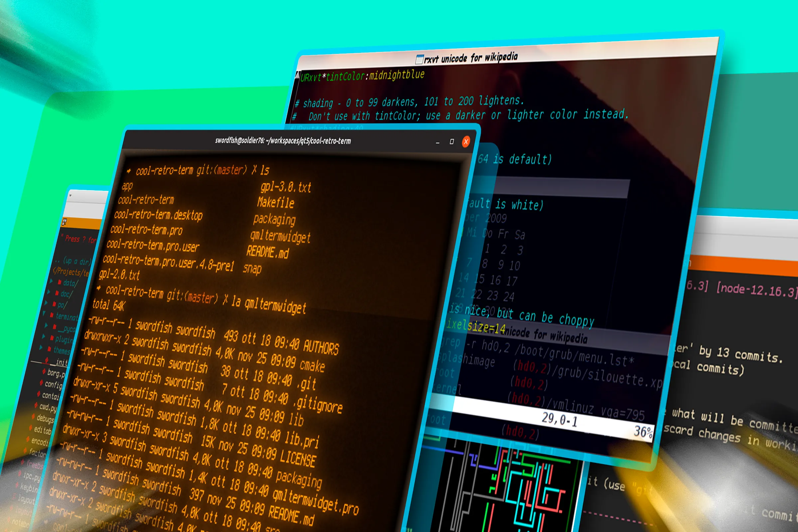Screen dimensions: 798x532
Task: Expand the po/ folder arrow
Action: coord(47,303)
